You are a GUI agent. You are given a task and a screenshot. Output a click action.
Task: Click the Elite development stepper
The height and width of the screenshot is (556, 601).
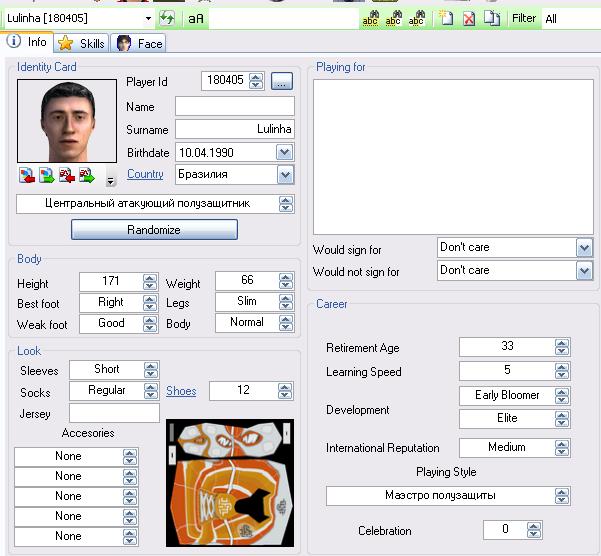562,419
